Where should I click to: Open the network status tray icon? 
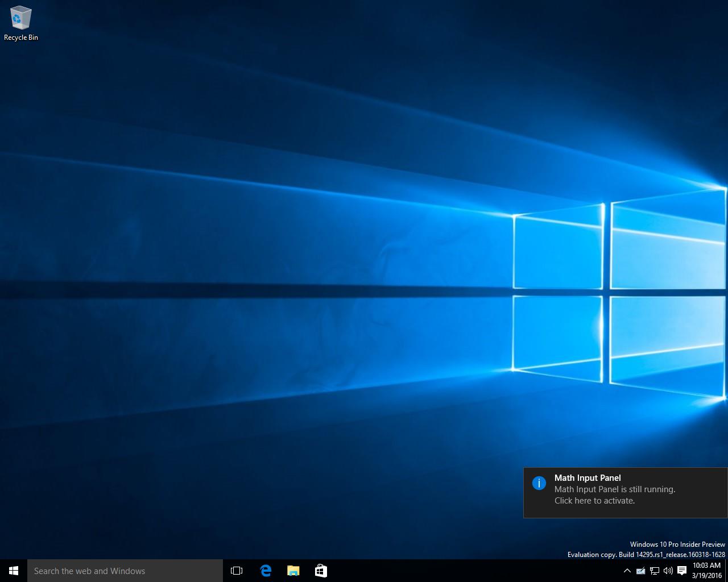click(x=655, y=571)
